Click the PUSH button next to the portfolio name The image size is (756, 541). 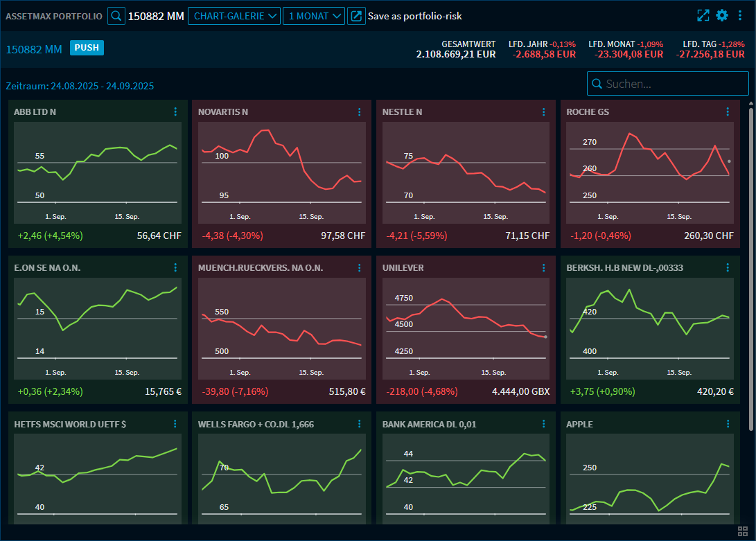pos(87,49)
